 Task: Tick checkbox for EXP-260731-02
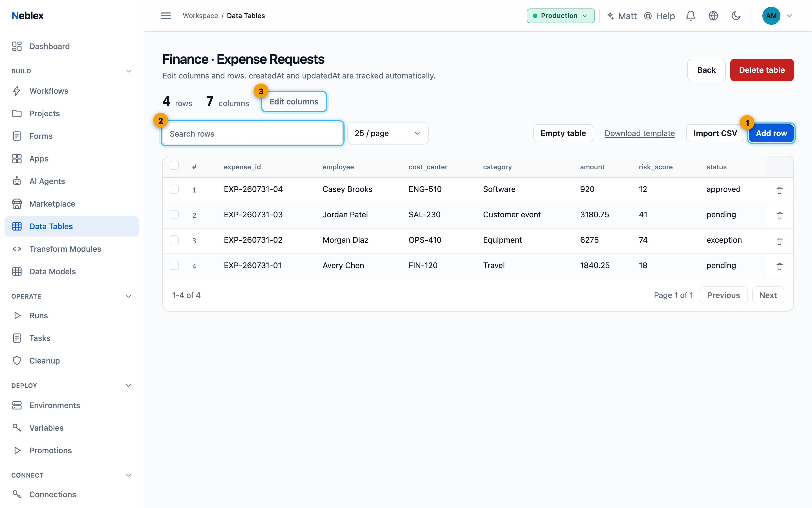[x=174, y=240]
